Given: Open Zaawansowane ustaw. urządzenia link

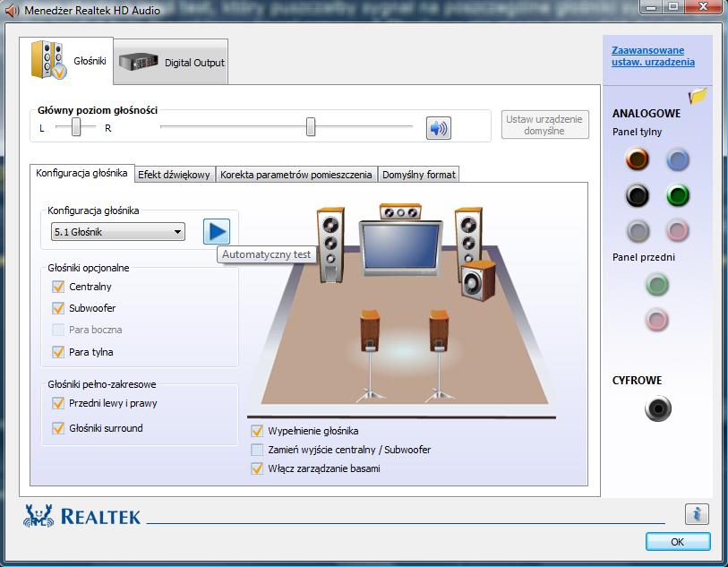Looking at the screenshot, I should click(x=653, y=56).
